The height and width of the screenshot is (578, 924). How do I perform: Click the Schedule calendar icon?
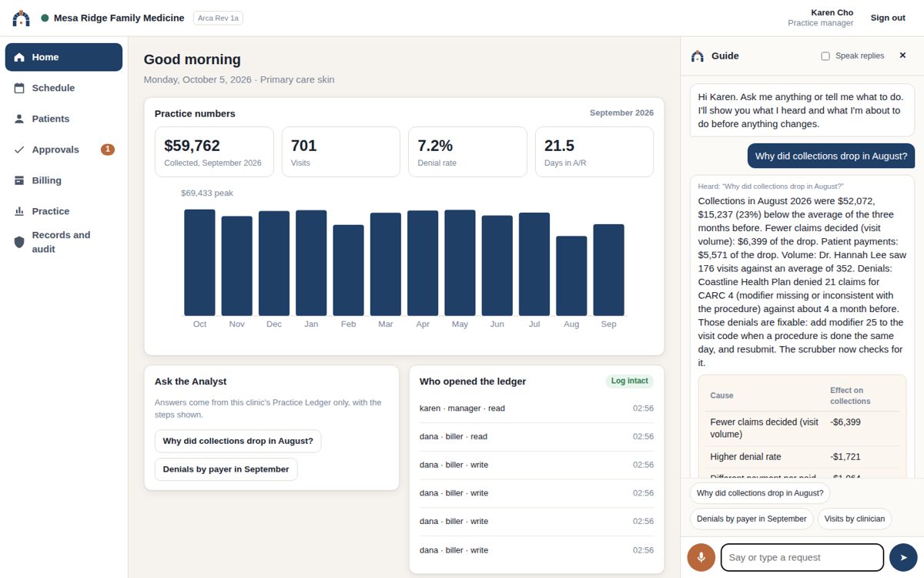point(19,88)
